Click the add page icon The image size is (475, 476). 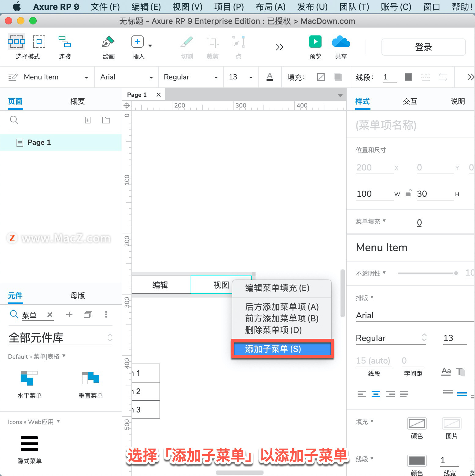click(x=88, y=120)
